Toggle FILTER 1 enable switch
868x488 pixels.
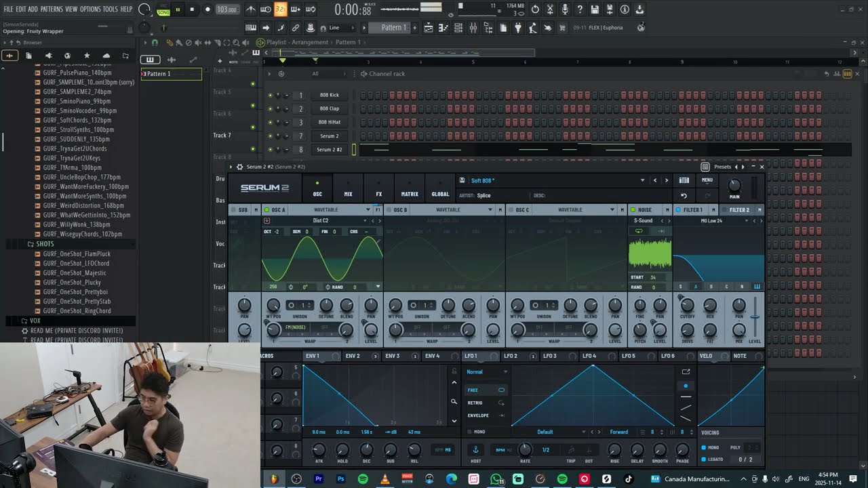coord(678,210)
